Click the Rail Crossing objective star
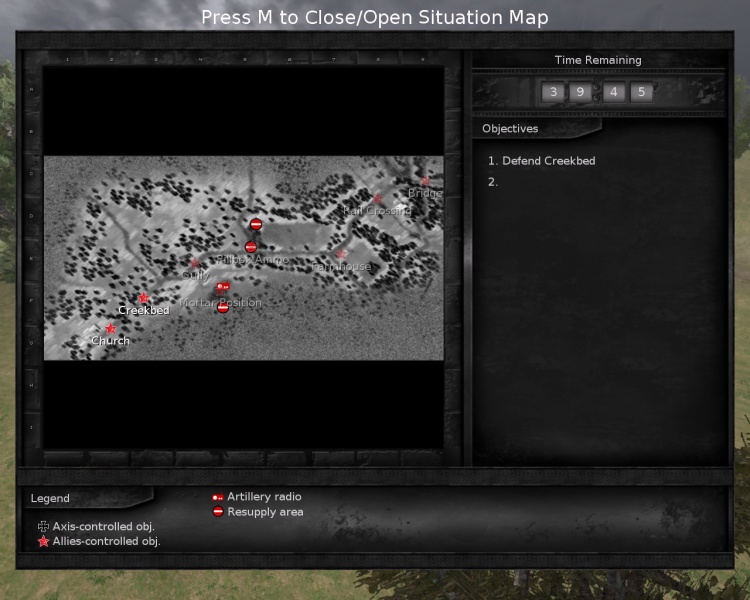 point(378,198)
